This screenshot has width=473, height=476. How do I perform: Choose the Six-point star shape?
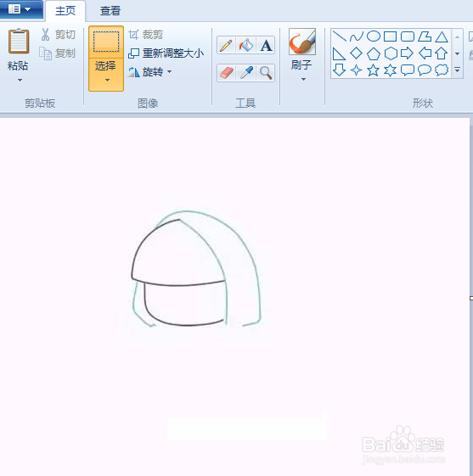(x=391, y=70)
